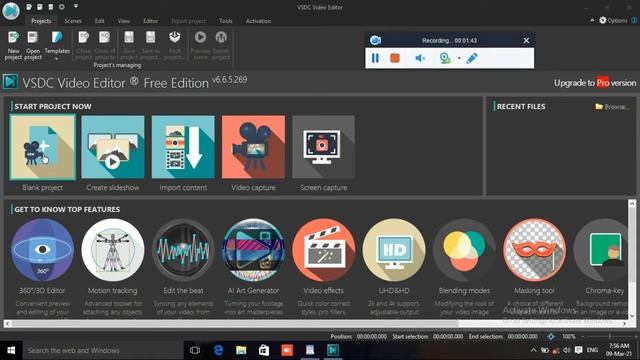Click the features panel scroll down arrow

(x=632, y=316)
